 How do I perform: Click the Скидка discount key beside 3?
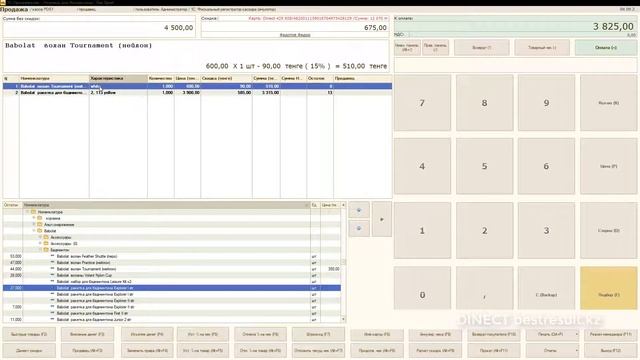click(608, 230)
